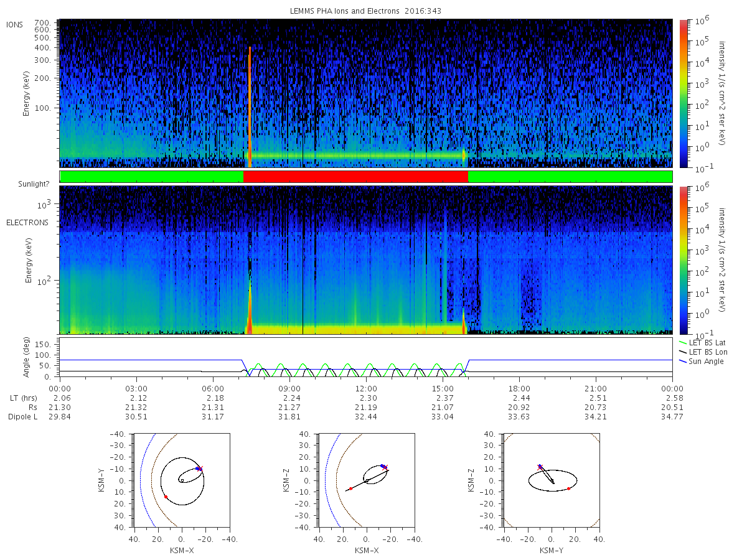Click the KSM-X versus KSM-Y orbit plot

181,480
